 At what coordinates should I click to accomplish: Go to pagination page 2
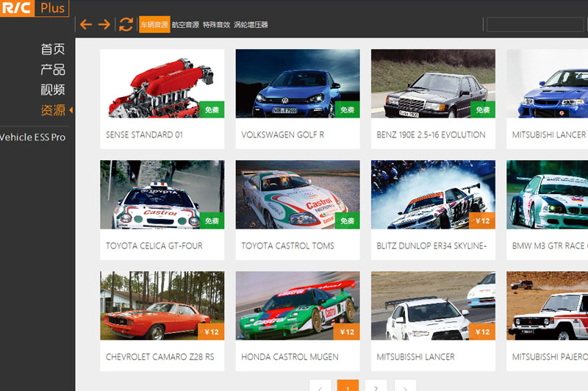click(x=376, y=386)
